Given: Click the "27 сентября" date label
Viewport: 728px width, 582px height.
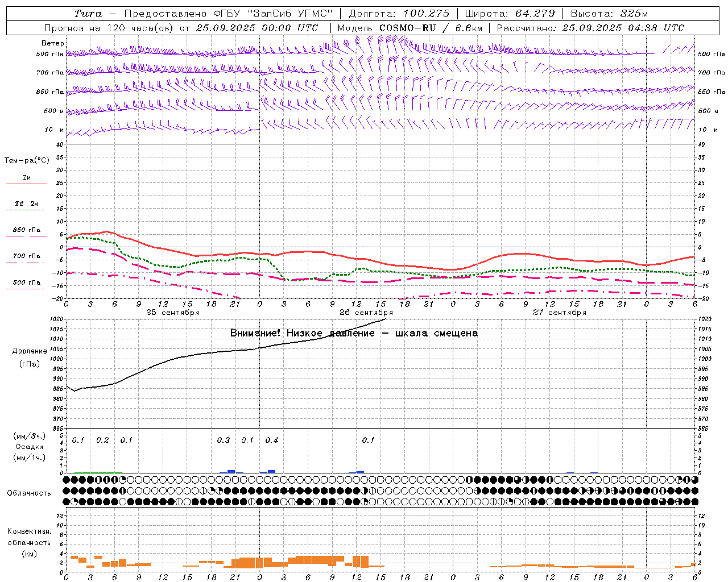Looking at the screenshot, I should [560, 313].
